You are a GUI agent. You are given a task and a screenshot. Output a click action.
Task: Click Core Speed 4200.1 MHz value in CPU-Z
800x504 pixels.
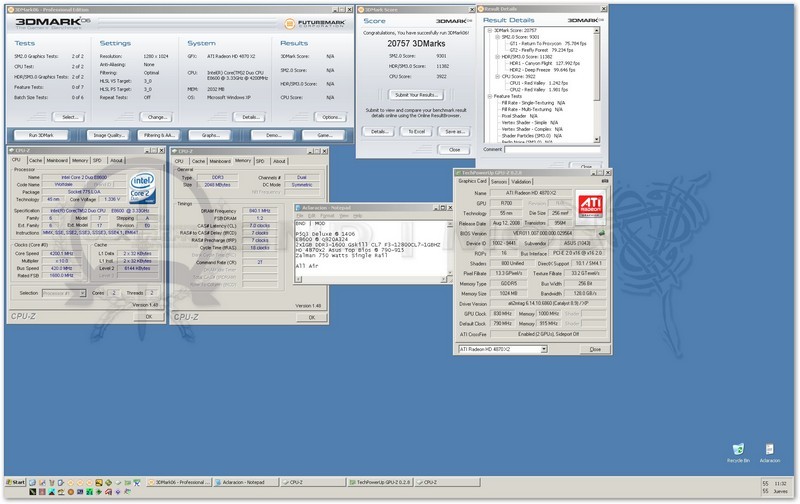click(x=61, y=254)
